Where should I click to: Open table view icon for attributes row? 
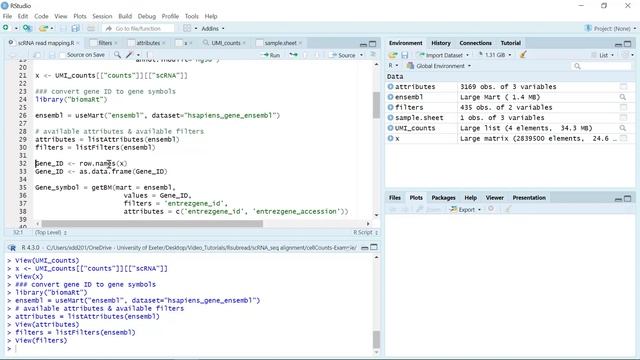pyautogui.click(x=623, y=87)
